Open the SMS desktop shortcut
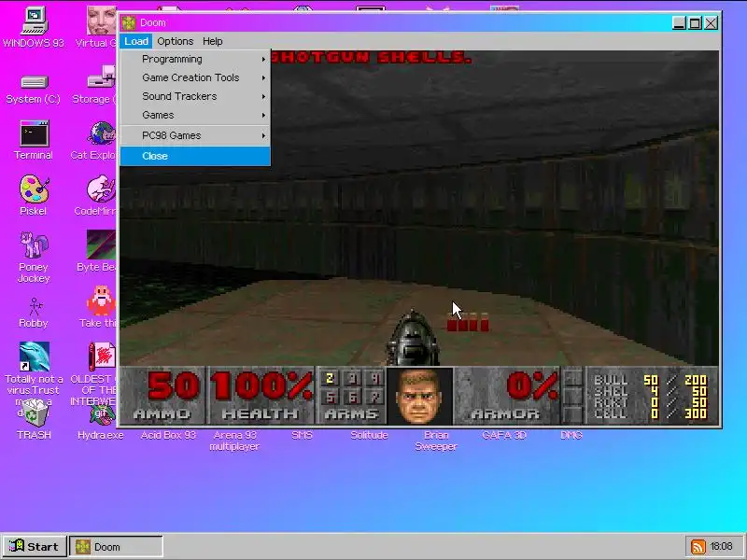The image size is (747, 560). click(x=302, y=435)
